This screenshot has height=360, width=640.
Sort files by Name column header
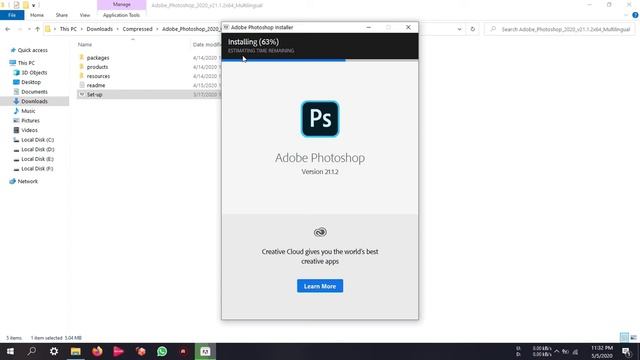click(x=85, y=44)
